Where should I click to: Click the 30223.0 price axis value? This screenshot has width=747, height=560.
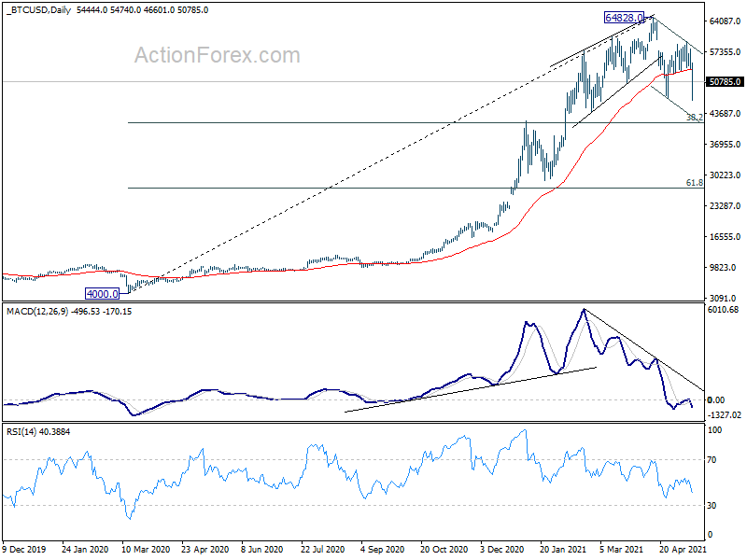[x=725, y=175]
